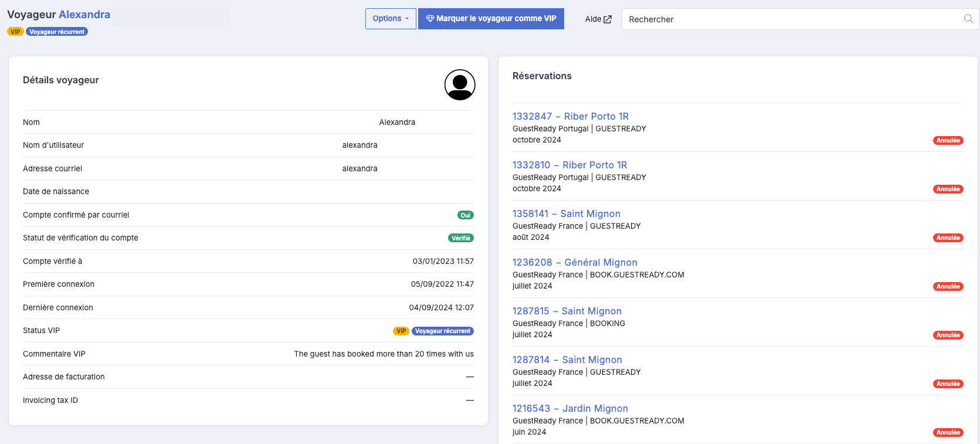The width and height of the screenshot is (980, 444).
Task: Click Annulée badge of reservation 1216543
Action: 948,432
